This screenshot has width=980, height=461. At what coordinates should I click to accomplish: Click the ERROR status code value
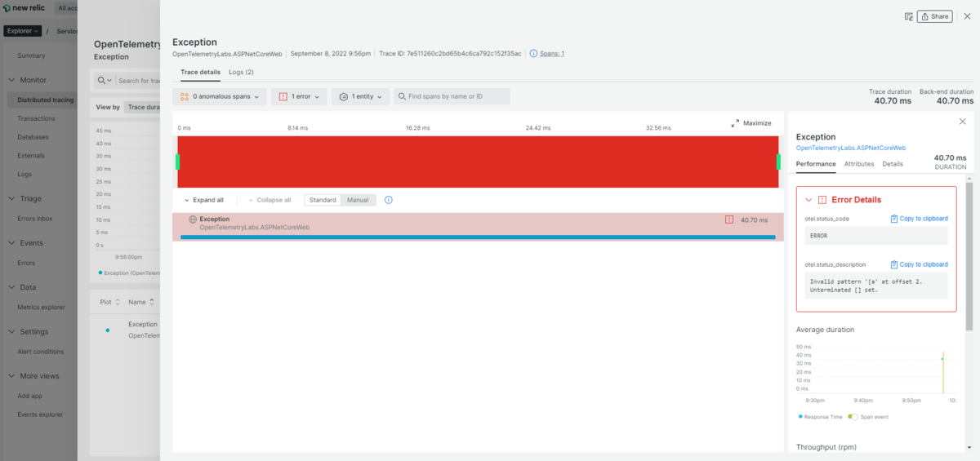point(818,235)
